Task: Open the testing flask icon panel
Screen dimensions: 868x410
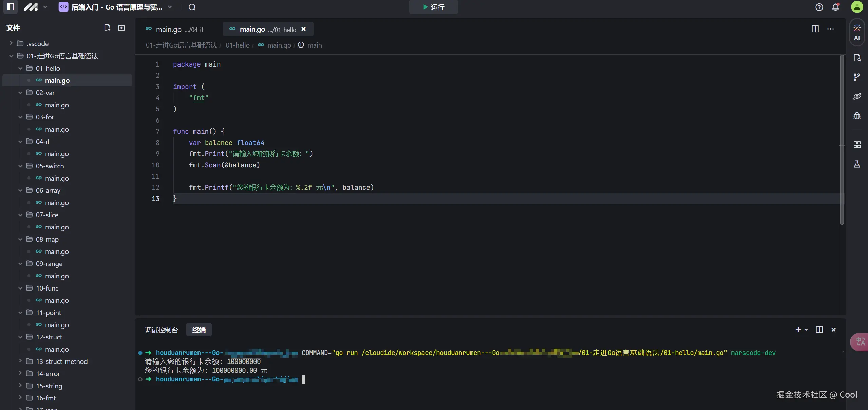Action: pos(857,164)
